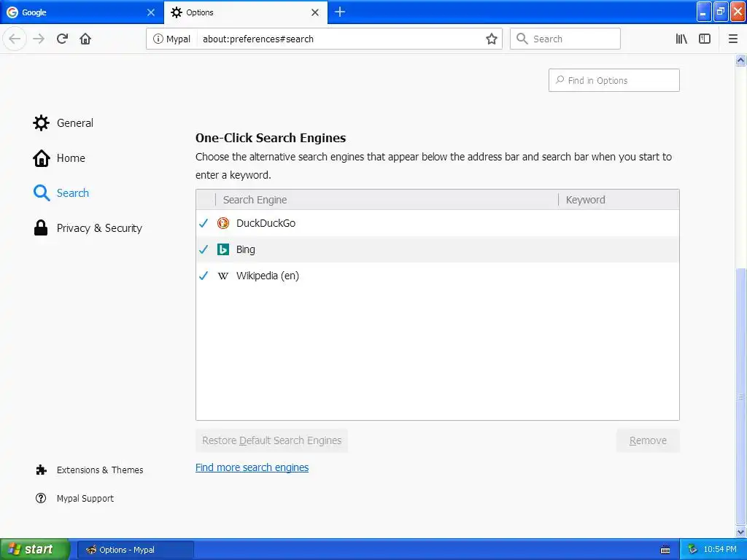
Task: Click the Search Engine column header
Action: 387,200
